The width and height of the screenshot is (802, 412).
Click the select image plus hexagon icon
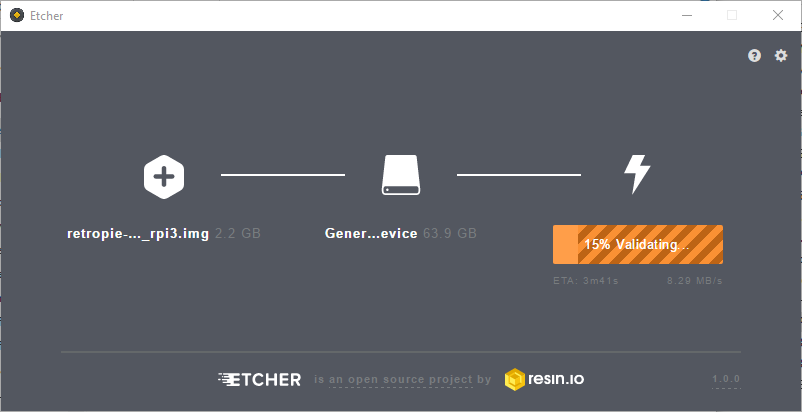point(164,177)
